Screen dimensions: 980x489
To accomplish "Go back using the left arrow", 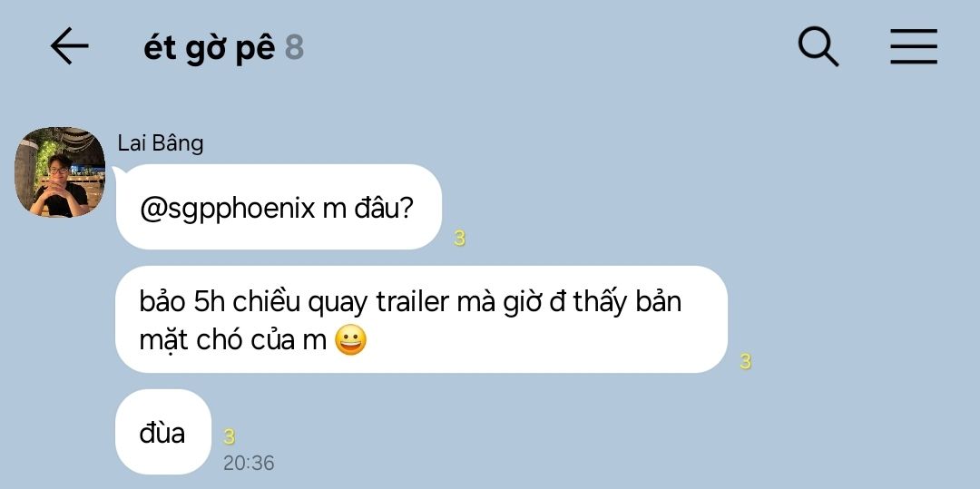I will 69,46.
